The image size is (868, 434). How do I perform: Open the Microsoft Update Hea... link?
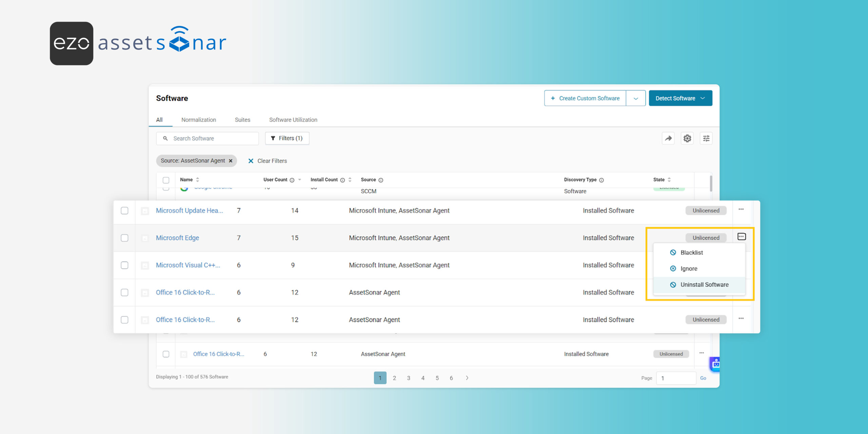[189, 211]
